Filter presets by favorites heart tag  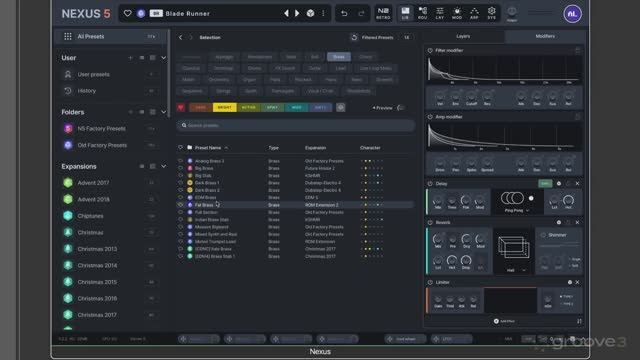[181, 107]
